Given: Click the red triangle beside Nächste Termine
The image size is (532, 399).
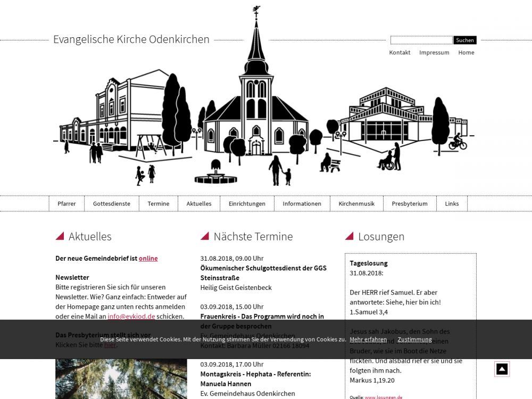Looking at the screenshot, I should pos(205,236).
